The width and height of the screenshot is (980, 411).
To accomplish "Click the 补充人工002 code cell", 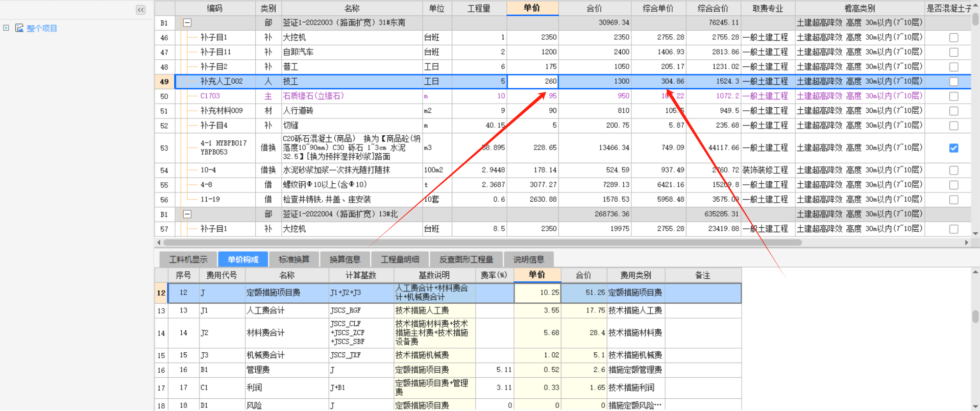I will tap(215, 82).
